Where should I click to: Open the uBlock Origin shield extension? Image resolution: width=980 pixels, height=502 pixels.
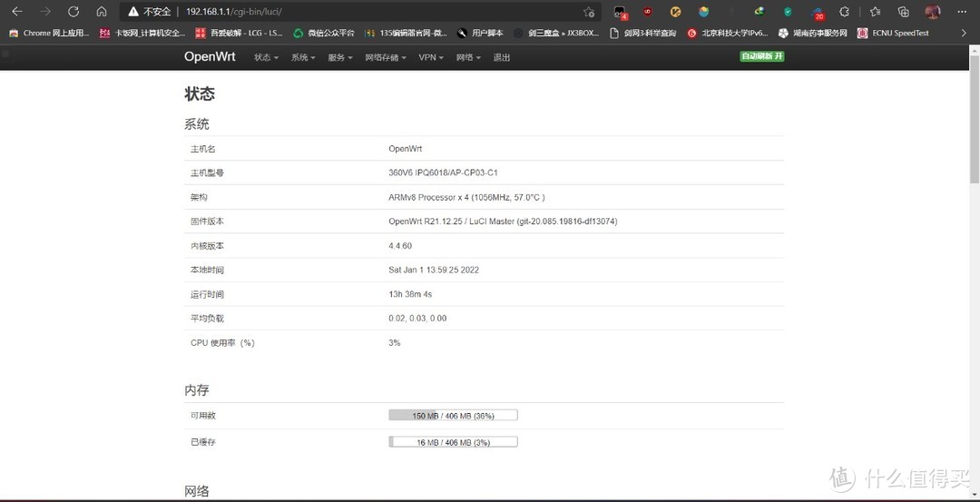click(x=648, y=12)
